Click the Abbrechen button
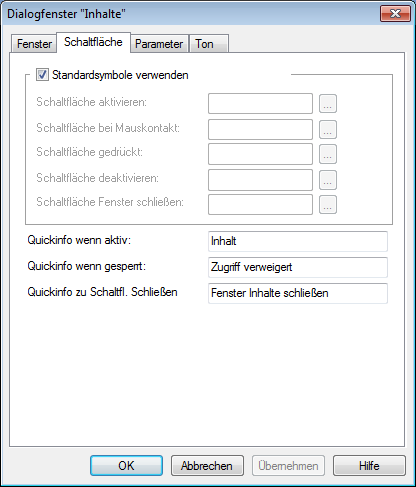The image size is (416, 487). point(207,465)
